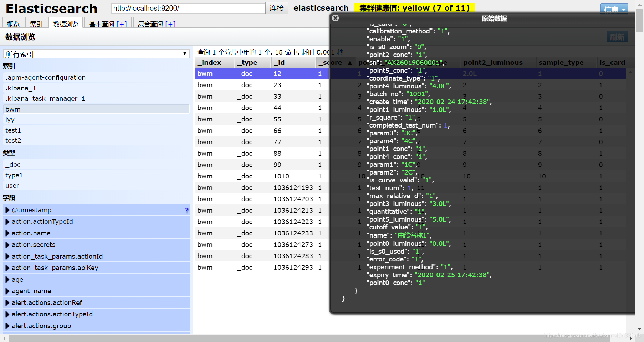Expand the action.secrets field
The height and width of the screenshot is (342, 644).
coord(7,245)
